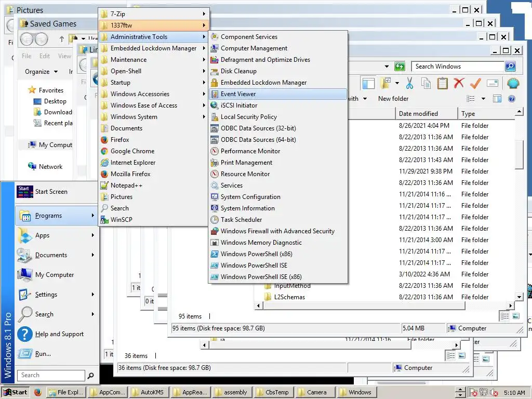Click the Services gear icon
Screen dimensions: 532x399
point(214,185)
